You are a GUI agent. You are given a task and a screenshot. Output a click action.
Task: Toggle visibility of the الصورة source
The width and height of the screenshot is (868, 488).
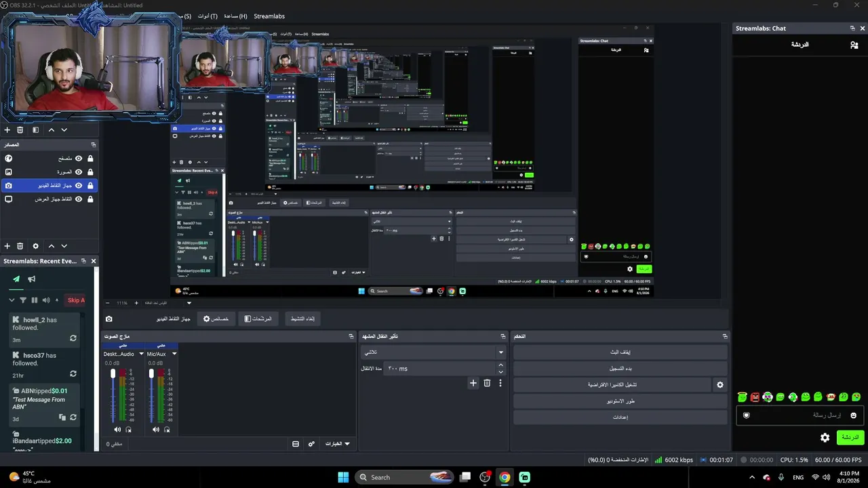(x=79, y=172)
